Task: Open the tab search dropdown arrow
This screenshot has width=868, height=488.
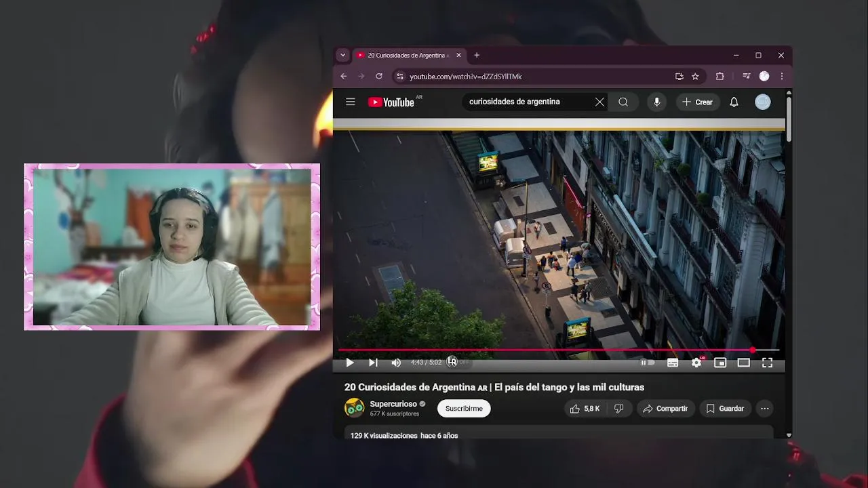Action: pyautogui.click(x=342, y=56)
